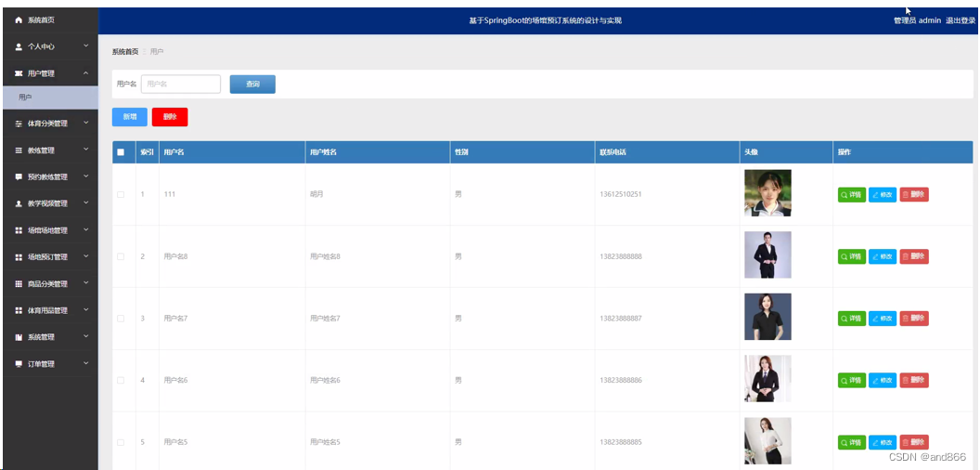Click 修改 for the 用户名8 row
This screenshot has width=980, height=470.
coord(883,256)
